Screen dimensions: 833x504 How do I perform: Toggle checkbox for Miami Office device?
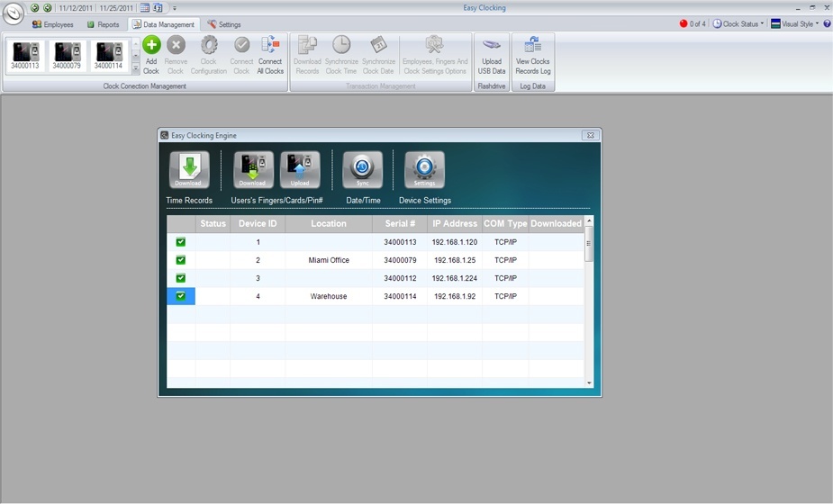pos(181,260)
